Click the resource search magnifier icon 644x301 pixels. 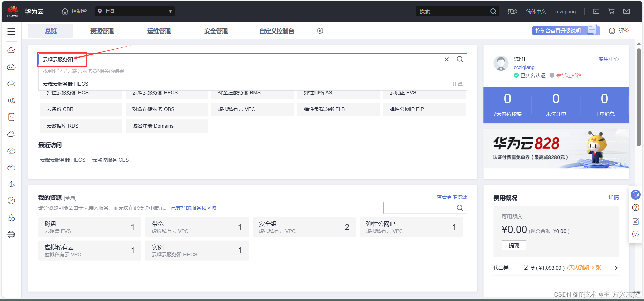[x=460, y=208]
